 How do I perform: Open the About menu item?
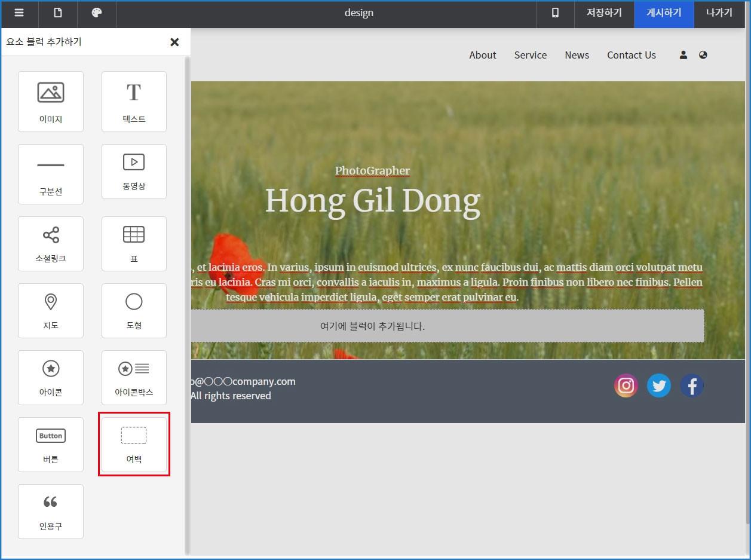[x=482, y=55]
